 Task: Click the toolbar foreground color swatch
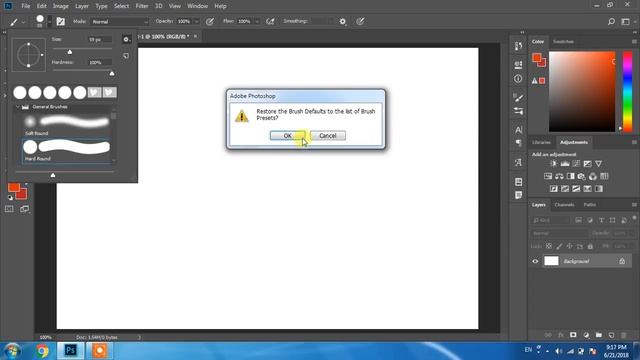14,187
